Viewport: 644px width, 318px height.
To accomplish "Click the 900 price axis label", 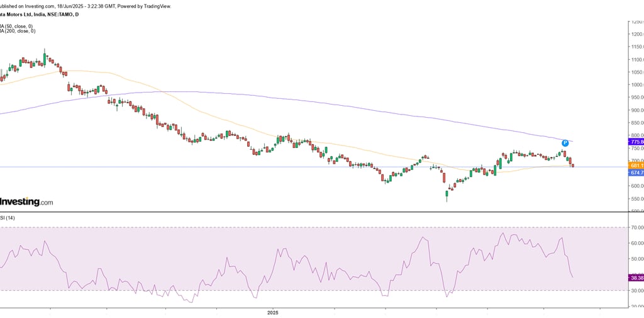I will coord(638,110).
